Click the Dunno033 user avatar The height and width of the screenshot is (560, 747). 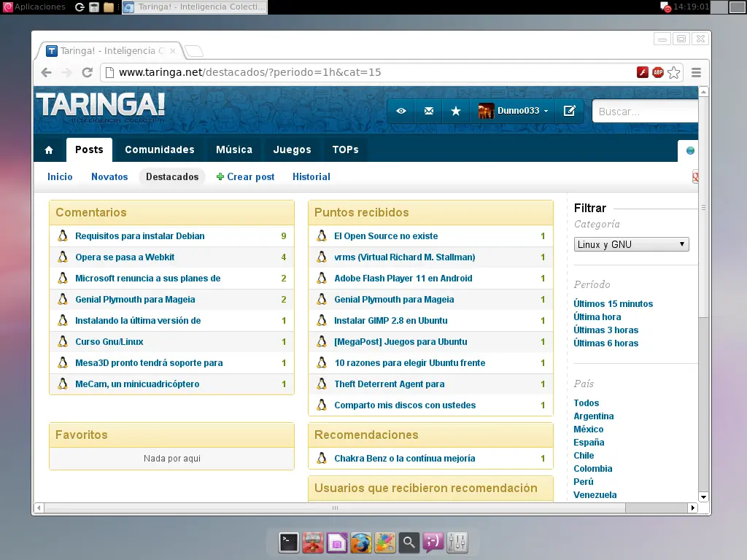click(486, 111)
